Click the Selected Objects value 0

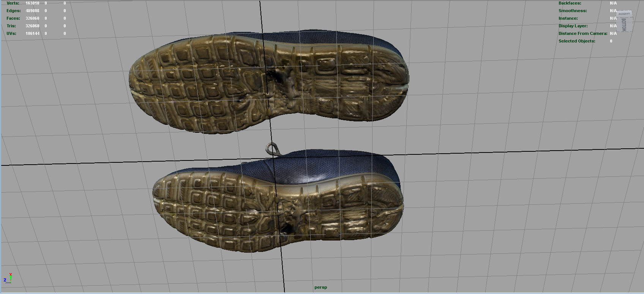[x=611, y=41]
